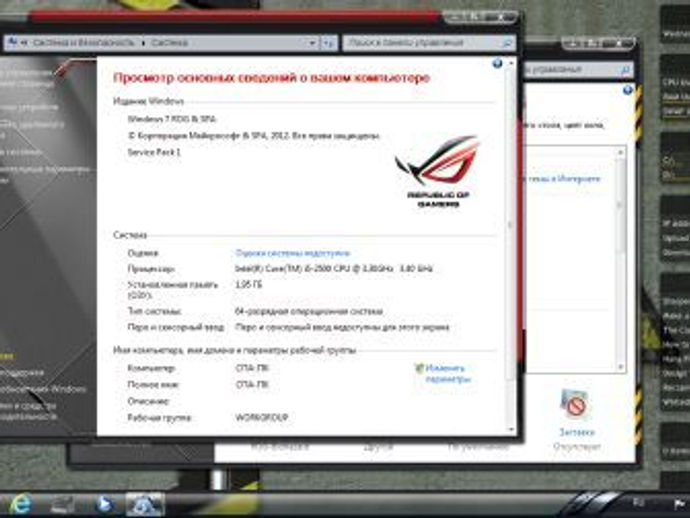Image resolution: width=690 pixels, height=518 pixels.
Task: Launch Internet Explorer from taskbar
Action: coord(20,503)
